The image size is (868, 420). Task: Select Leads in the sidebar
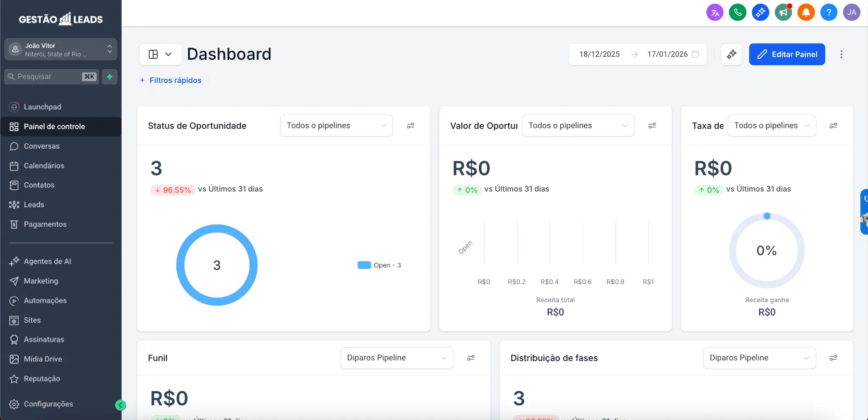pyautogui.click(x=33, y=205)
